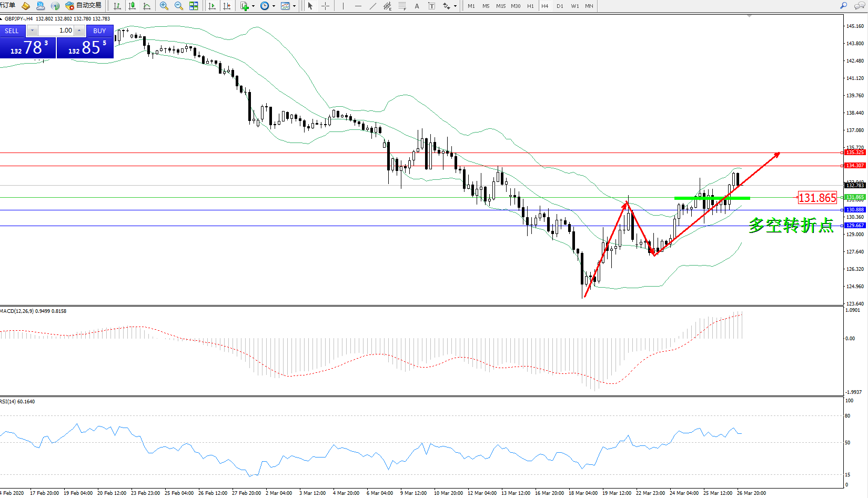The width and height of the screenshot is (868, 498).
Task: Open the chart templates dropdown
Action: (x=294, y=6)
